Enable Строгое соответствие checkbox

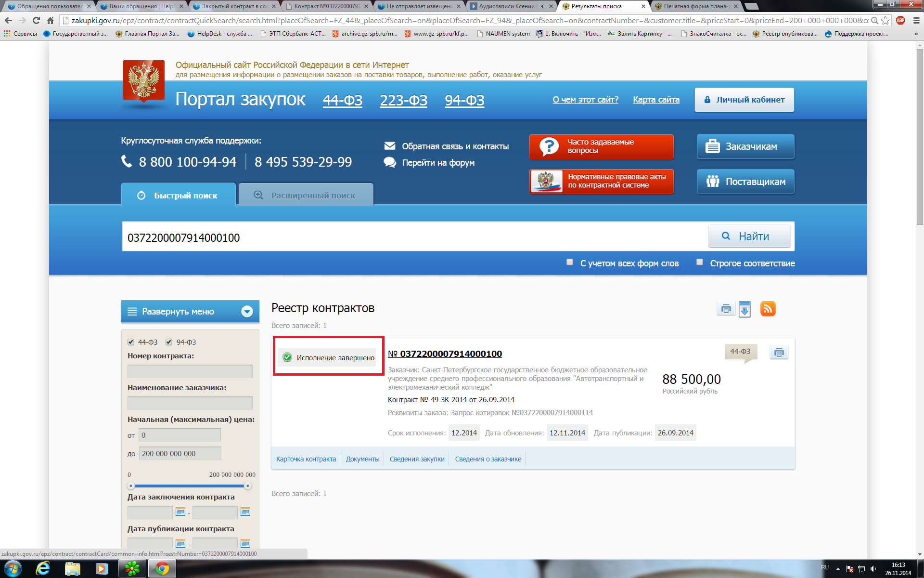coord(700,263)
